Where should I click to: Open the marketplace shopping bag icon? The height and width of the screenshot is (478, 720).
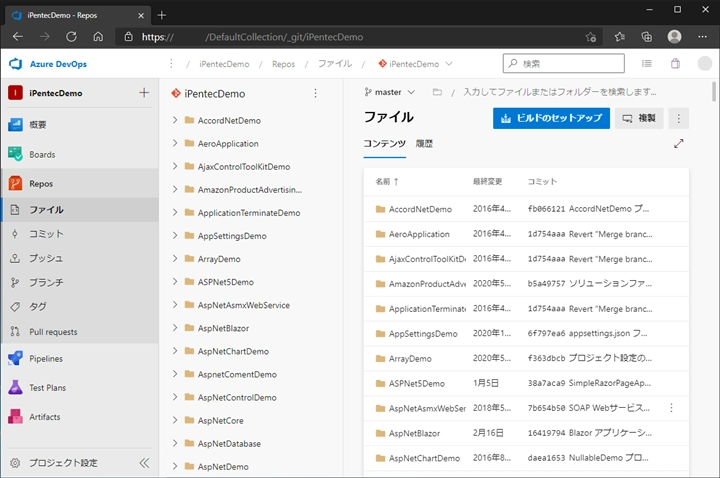coord(675,63)
